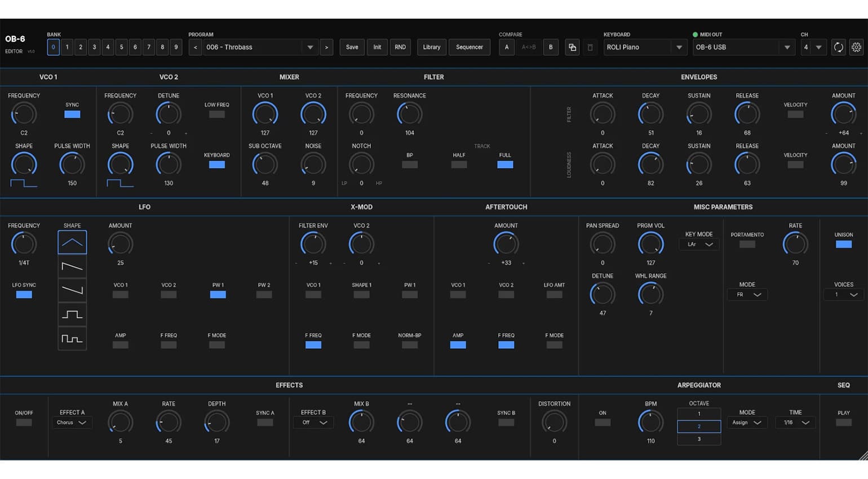Viewport: 868px width, 479px height.
Task: Open the Effect A Chorus dropdown
Action: tap(72, 423)
